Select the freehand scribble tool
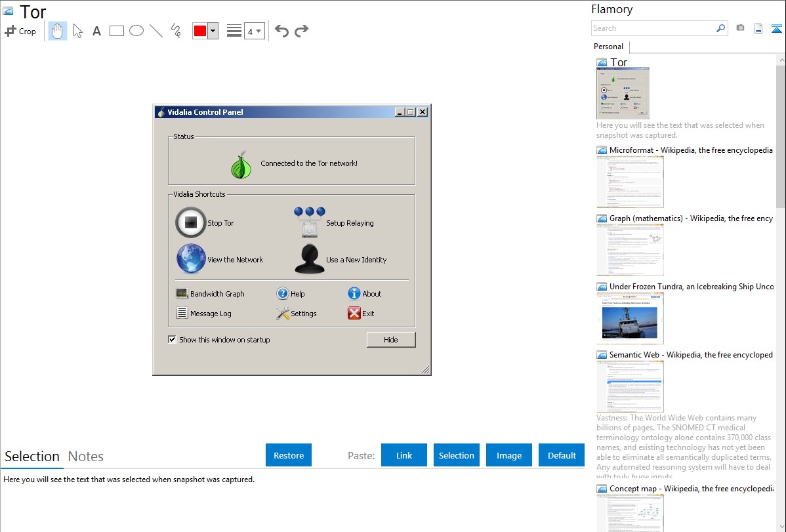The width and height of the screenshot is (786, 532). click(x=176, y=31)
